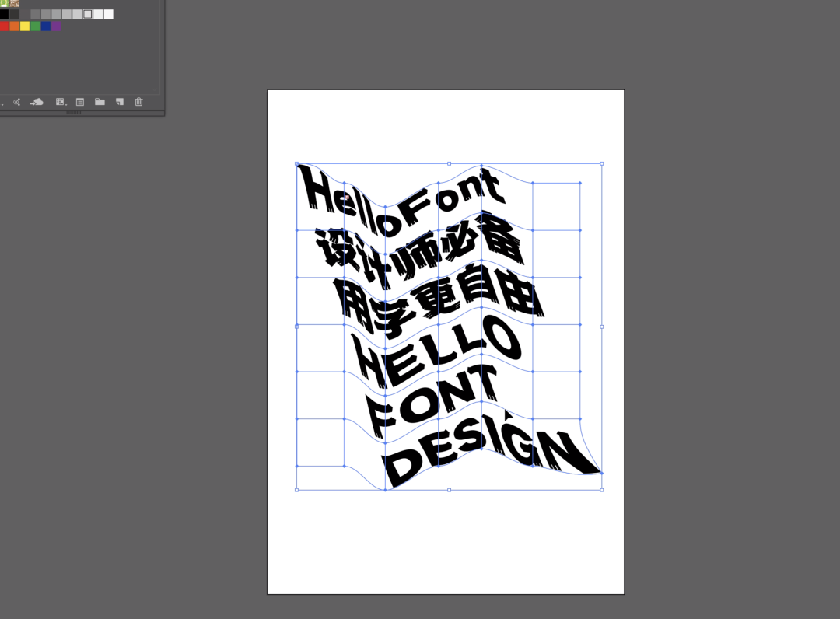The image size is (840, 619).
Task: Pick the orange swatch
Action: click(14, 26)
